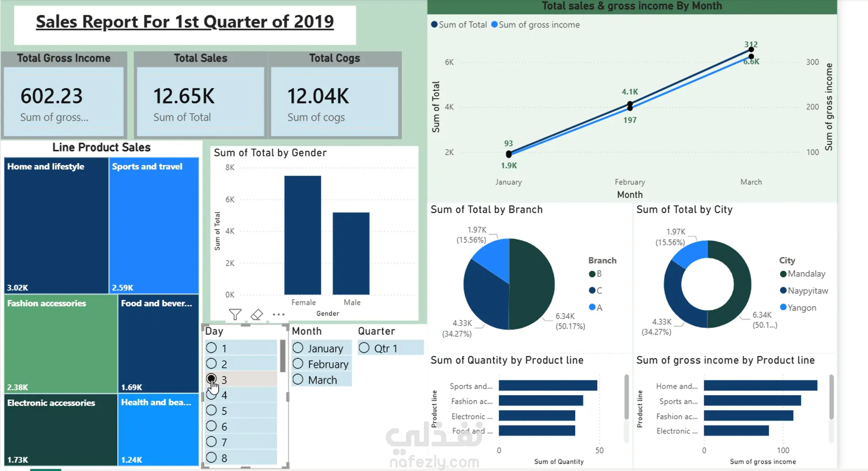Click Fashion accessories treemap tile
Image resolution: width=868 pixels, height=471 pixels.
pyautogui.click(x=61, y=344)
